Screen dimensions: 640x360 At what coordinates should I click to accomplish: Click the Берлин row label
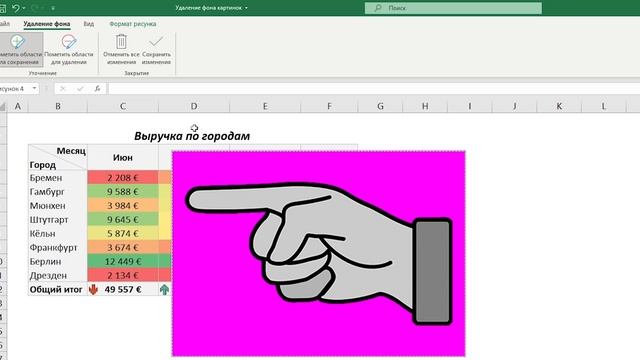tap(45, 262)
